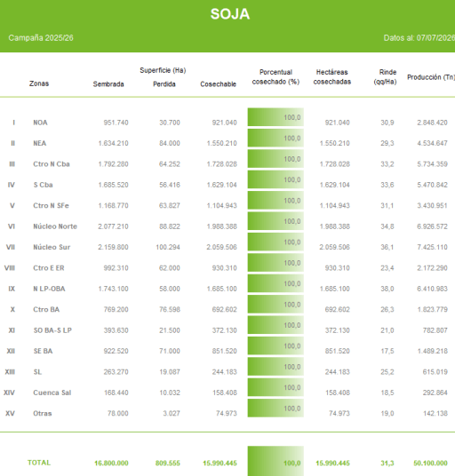Click roman numeral VIII row index
This screenshot has height=476, width=455.
coord(10,268)
